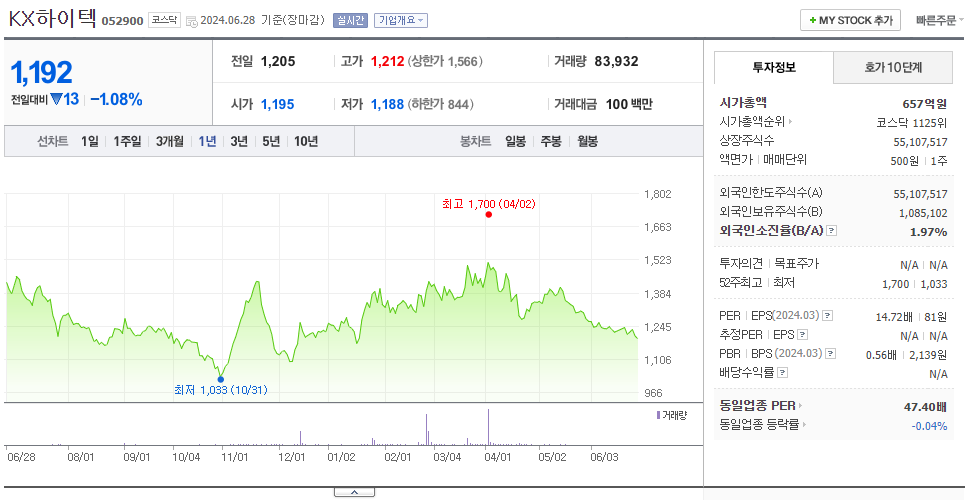
Task: Show the 주봉 candlestick chart
Action: tap(551, 141)
